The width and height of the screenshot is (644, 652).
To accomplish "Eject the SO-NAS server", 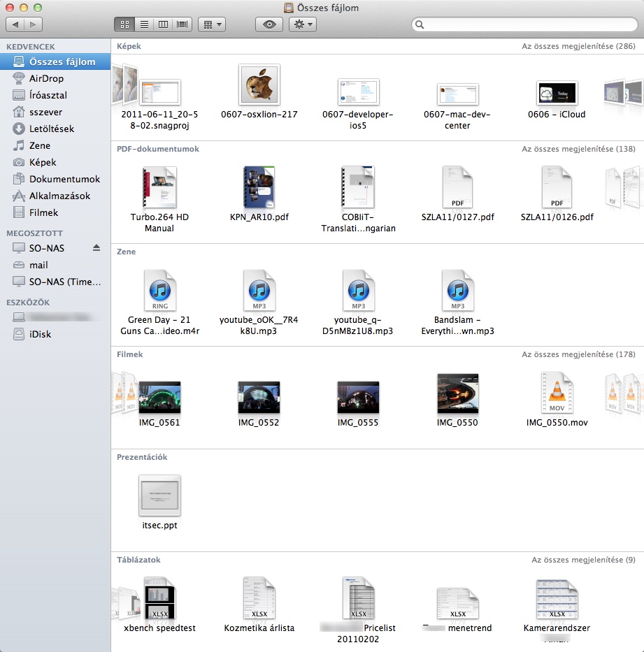I will coord(96,248).
